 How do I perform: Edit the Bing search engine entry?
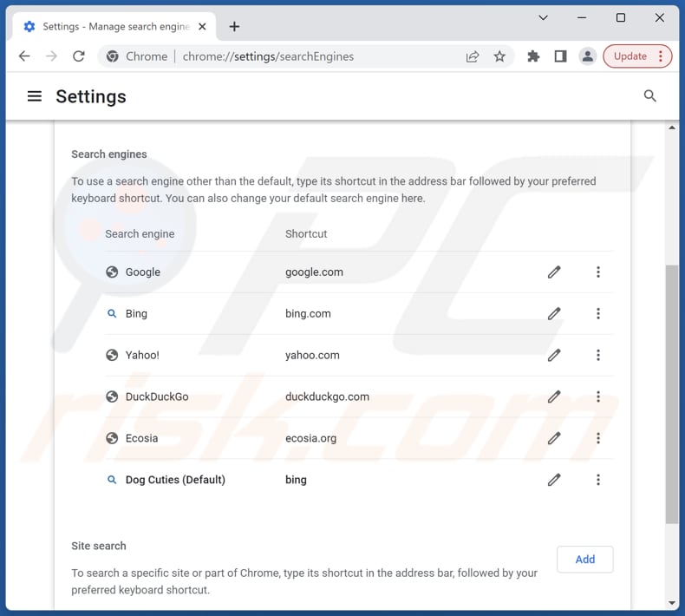(x=554, y=313)
